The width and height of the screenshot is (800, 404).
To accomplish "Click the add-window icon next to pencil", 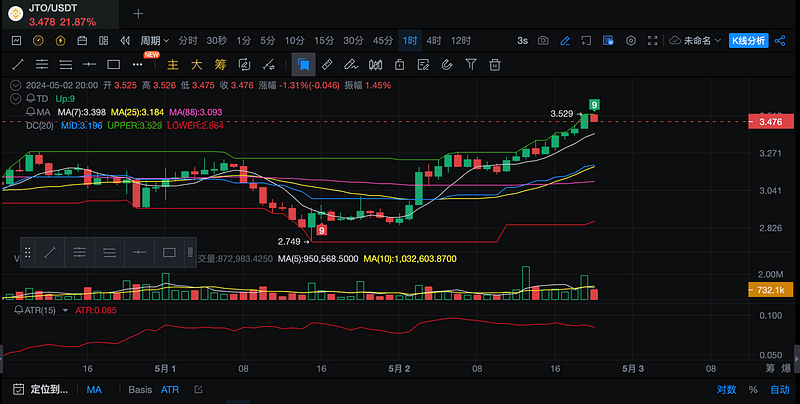I will click(x=586, y=41).
